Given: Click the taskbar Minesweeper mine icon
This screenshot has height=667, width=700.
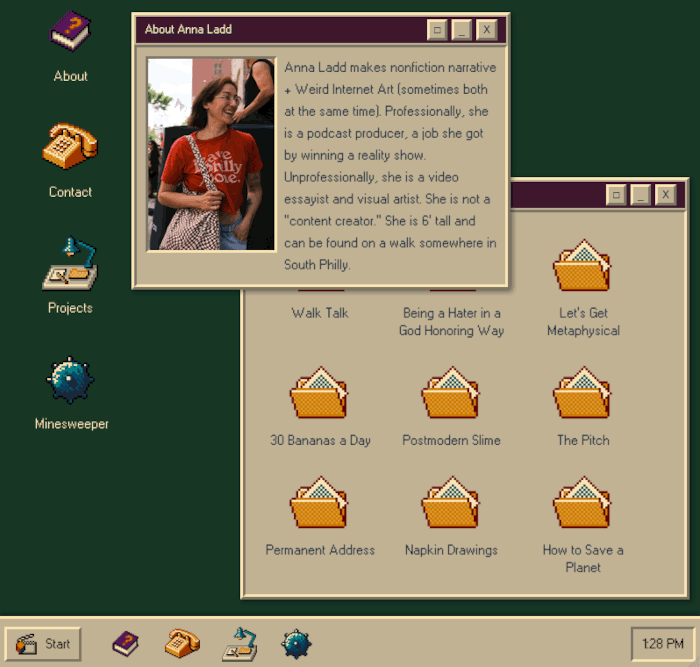Looking at the screenshot, I should point(296,644).
